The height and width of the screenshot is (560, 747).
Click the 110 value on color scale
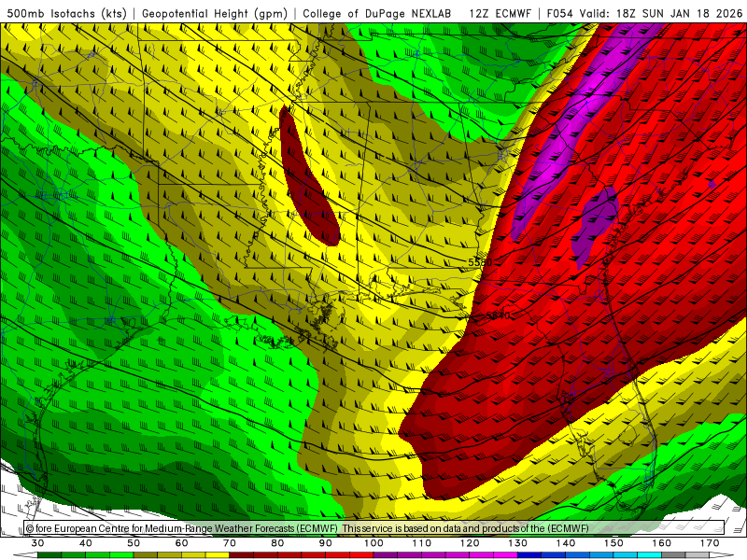coord(422,543)
